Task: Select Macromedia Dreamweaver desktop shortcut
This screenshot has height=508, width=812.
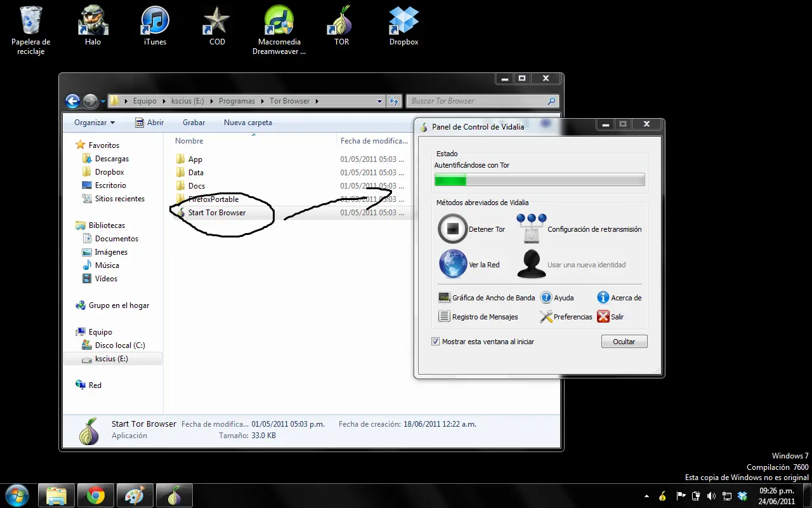Action: click(x=279, y=30)
